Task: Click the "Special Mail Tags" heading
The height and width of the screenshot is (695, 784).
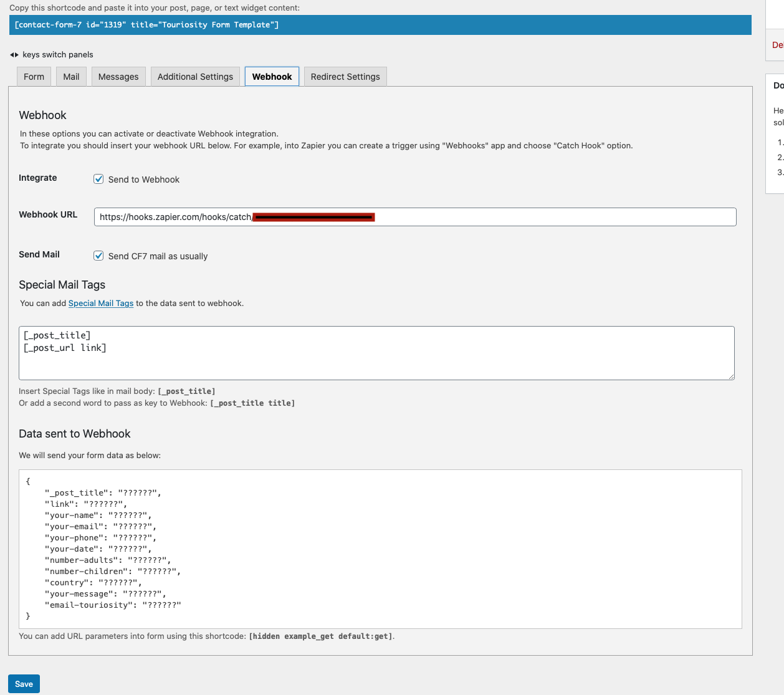Action: pyautogui.click(x=62, y=285)
